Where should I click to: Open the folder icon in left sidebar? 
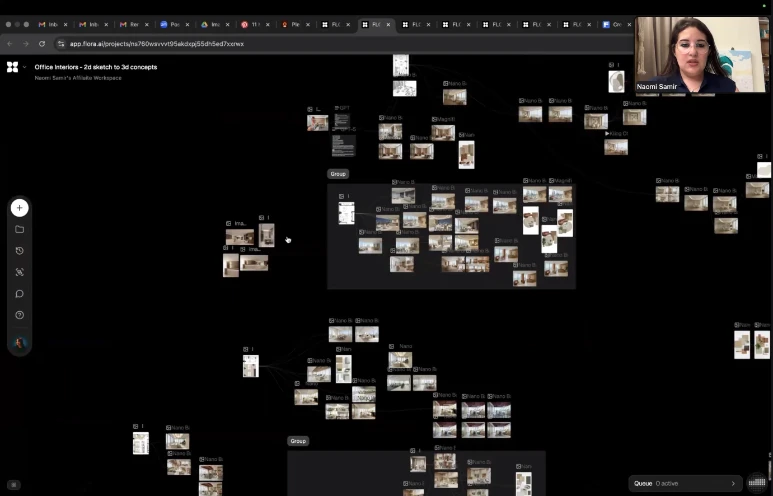coord(19,229)
